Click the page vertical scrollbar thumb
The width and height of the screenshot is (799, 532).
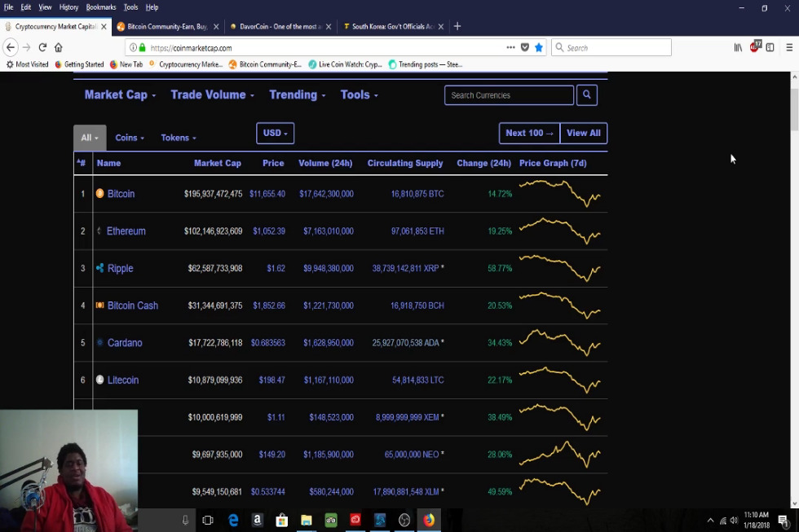[794, 110]
